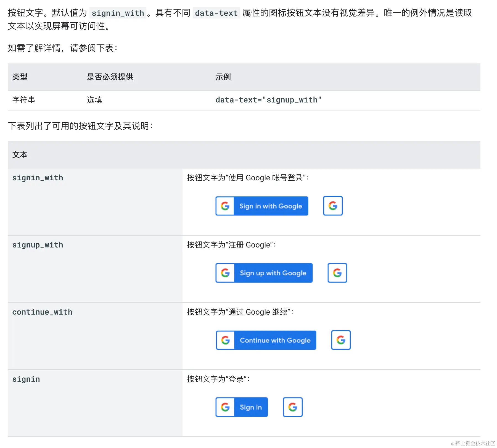Click the 'signin' row label

pos(26,379)
